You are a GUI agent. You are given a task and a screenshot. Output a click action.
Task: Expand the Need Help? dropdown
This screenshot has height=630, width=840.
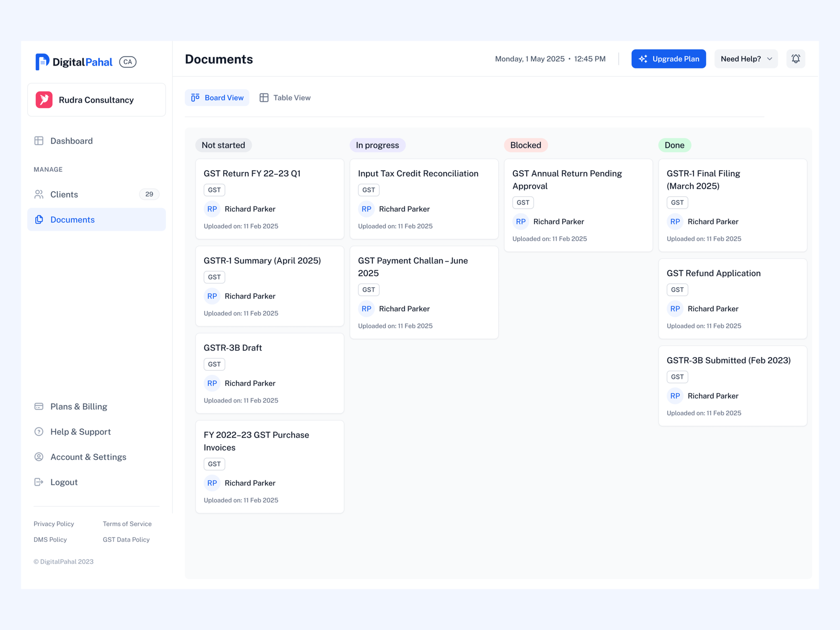pos(745,59)
